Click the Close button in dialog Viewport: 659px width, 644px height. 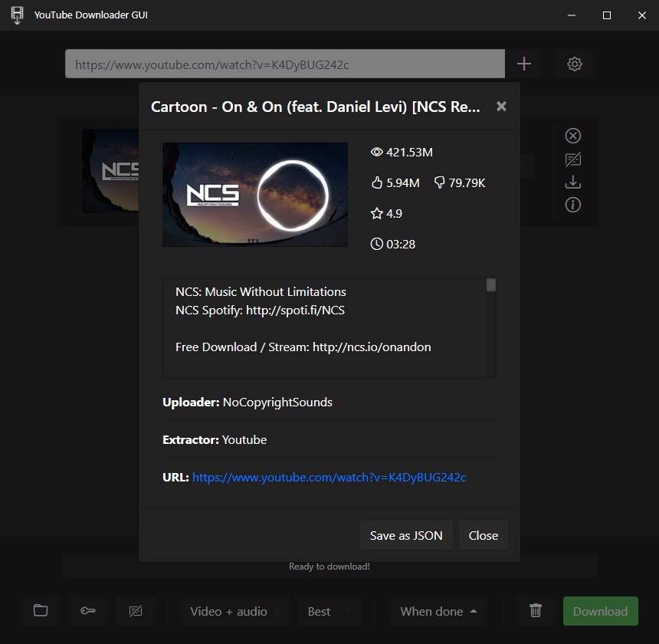coord(484,535)
